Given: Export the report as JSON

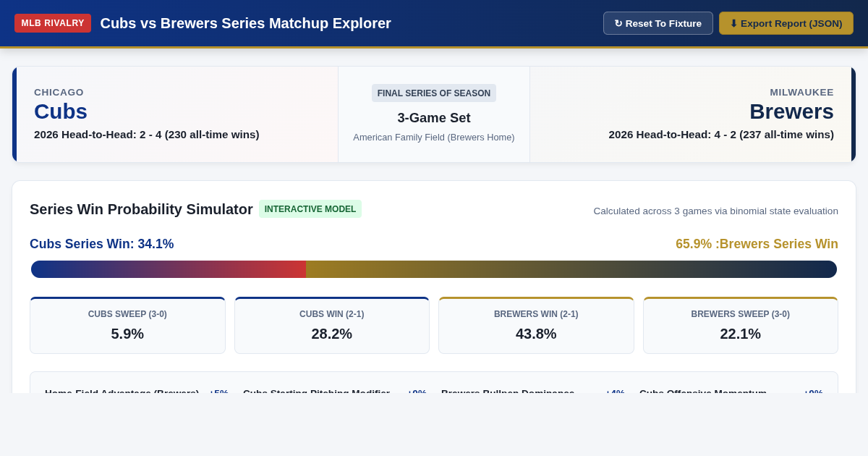Looking at the screenshot, I should [786, 23].
